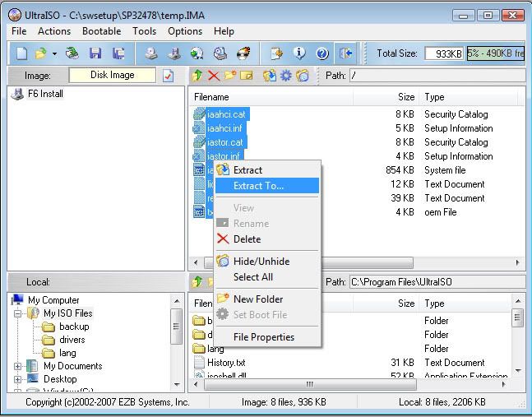Viewport: 532px width, 417px height.
Task: Sort by Size column in Local list
Action: click(386, 303)
